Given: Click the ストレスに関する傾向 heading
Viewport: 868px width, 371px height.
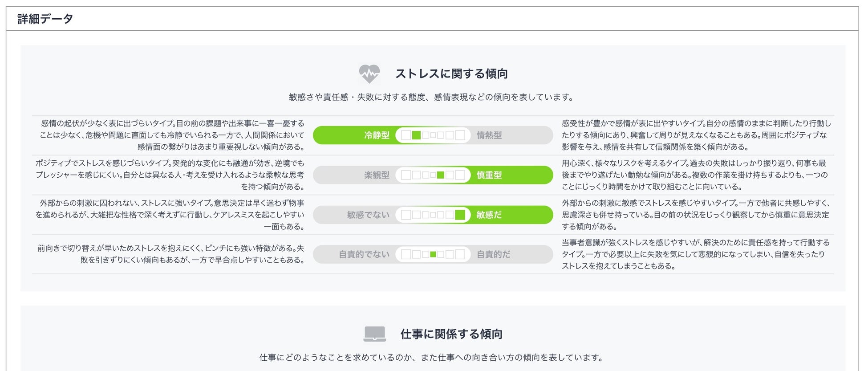Looking at the screenshot, I should [451, 74].
